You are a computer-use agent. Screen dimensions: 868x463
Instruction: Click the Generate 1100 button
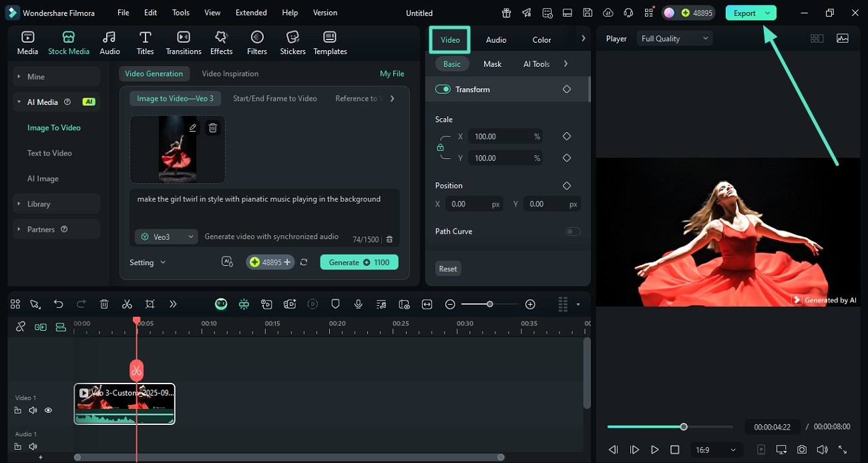tap(359, 263)
